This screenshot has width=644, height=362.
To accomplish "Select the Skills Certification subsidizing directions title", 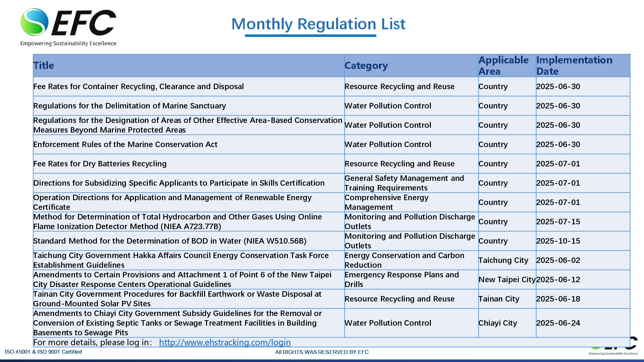I will pos(179,183).
